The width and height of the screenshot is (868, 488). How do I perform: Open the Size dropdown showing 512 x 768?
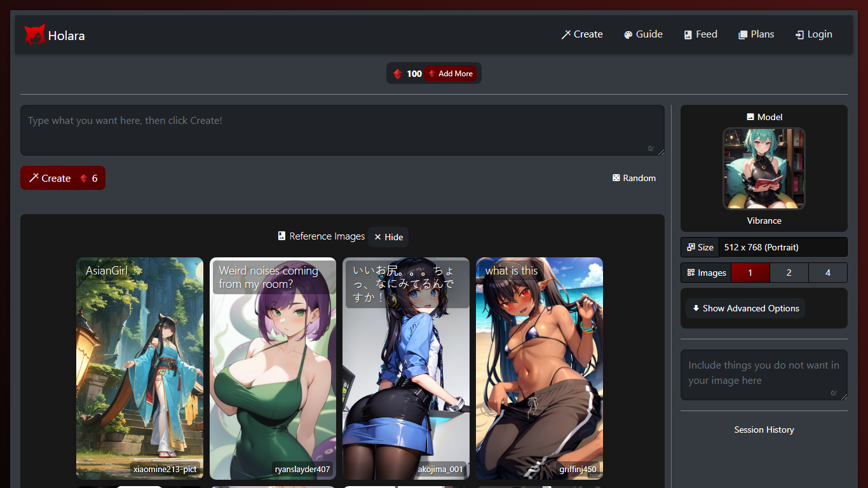782,247
